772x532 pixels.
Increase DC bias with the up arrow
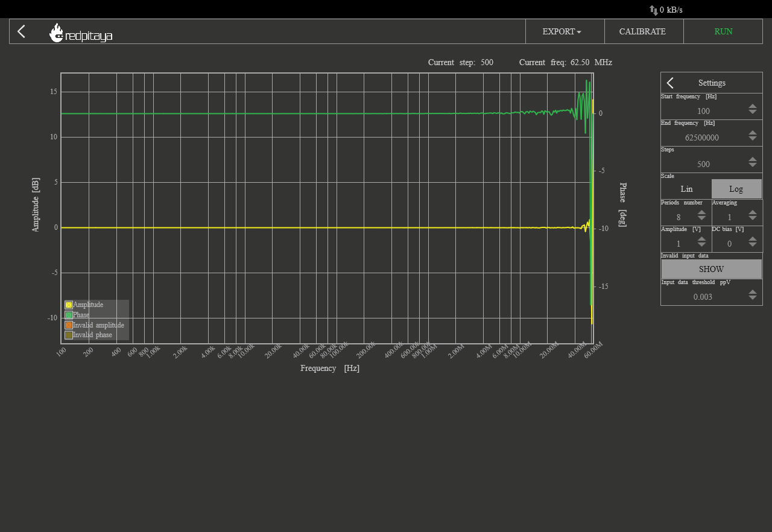coord(753,239)
